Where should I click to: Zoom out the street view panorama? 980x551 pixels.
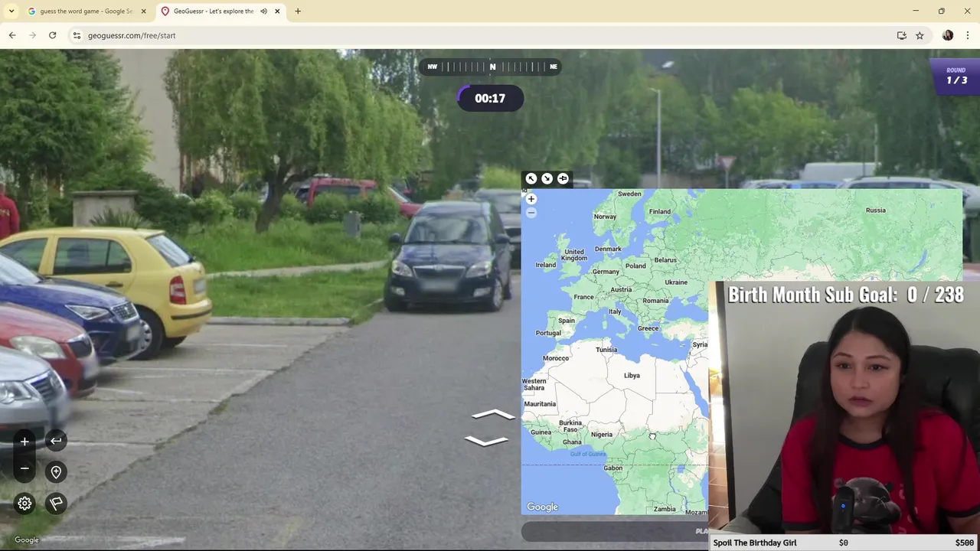(24, 468)
